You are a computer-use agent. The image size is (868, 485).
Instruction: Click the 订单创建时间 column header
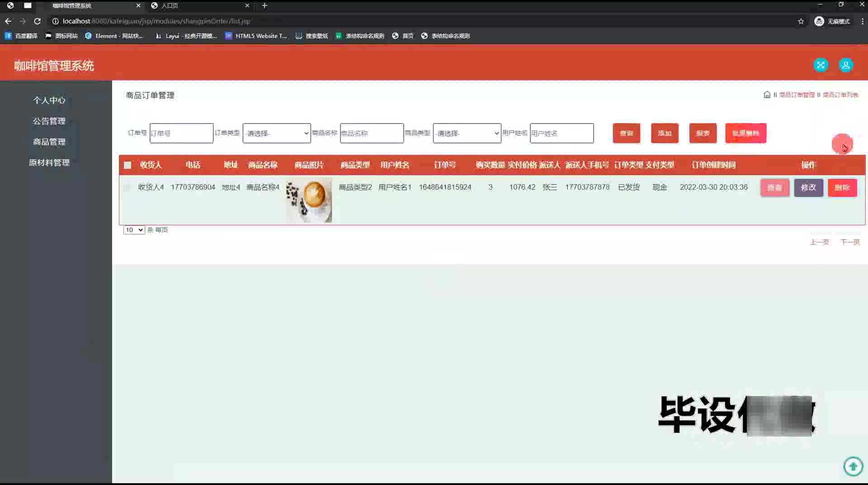[x=713, y=165]
